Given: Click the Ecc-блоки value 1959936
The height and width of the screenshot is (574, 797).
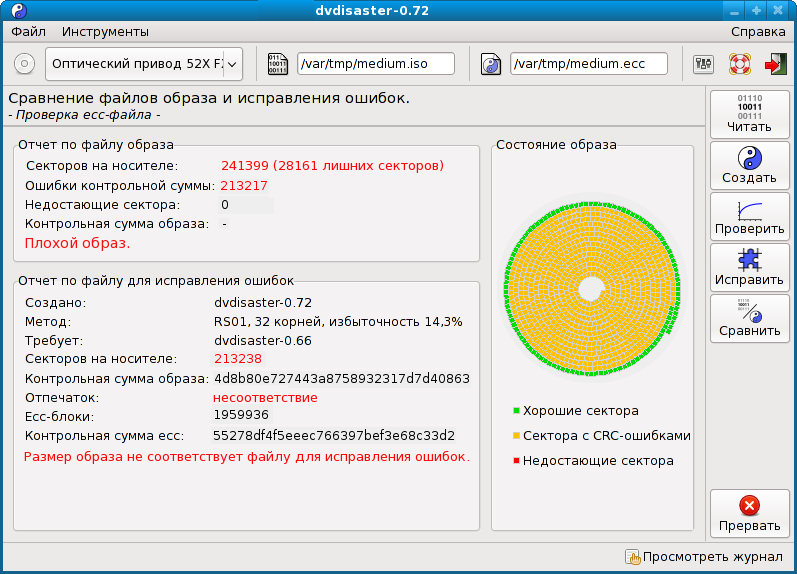Looking at the screenshot, I should click(241, 415).
